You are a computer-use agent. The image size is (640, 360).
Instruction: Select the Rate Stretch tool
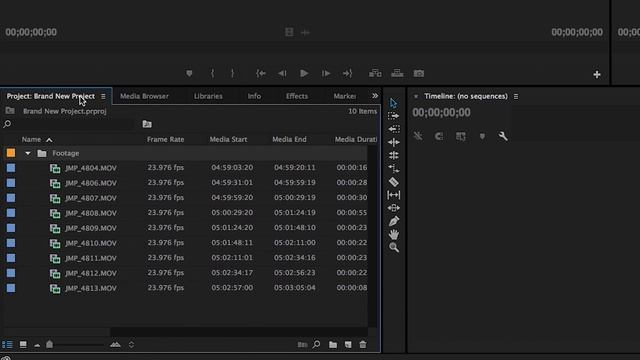[x=393, y=168]
